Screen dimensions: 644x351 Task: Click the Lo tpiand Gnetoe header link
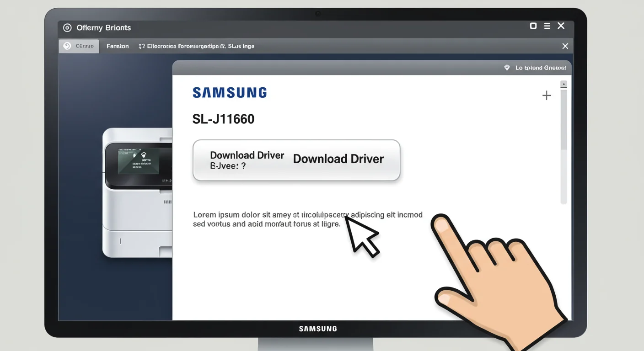[x=540, y=68]
